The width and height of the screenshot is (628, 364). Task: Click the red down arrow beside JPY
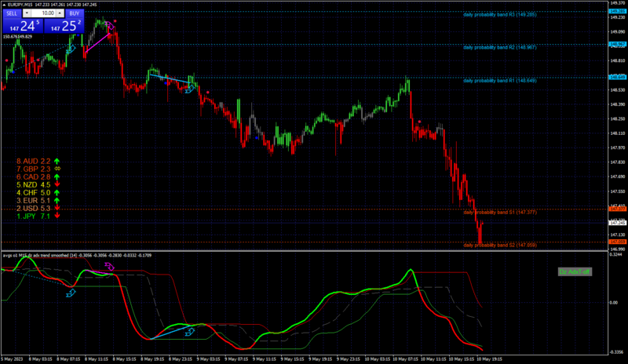(57, 216)
